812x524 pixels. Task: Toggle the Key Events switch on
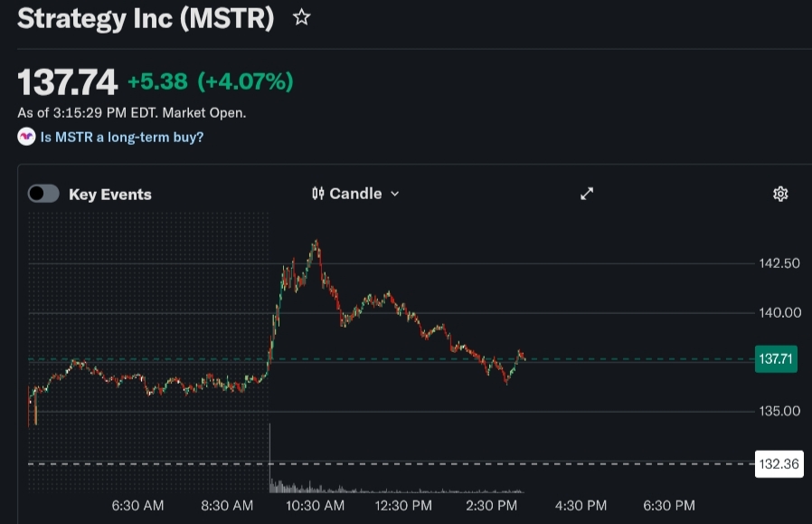pos(43,193)
